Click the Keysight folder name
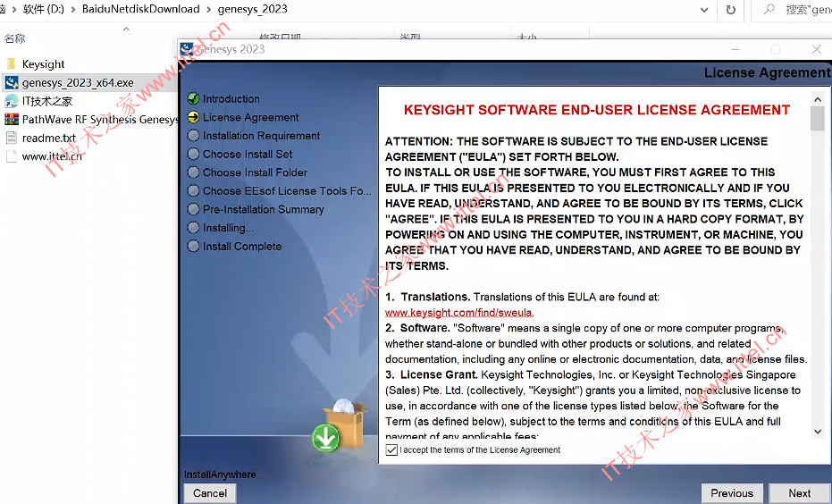Image resolution: width=832 pixels, height=504 pixels. click(44, 64)
